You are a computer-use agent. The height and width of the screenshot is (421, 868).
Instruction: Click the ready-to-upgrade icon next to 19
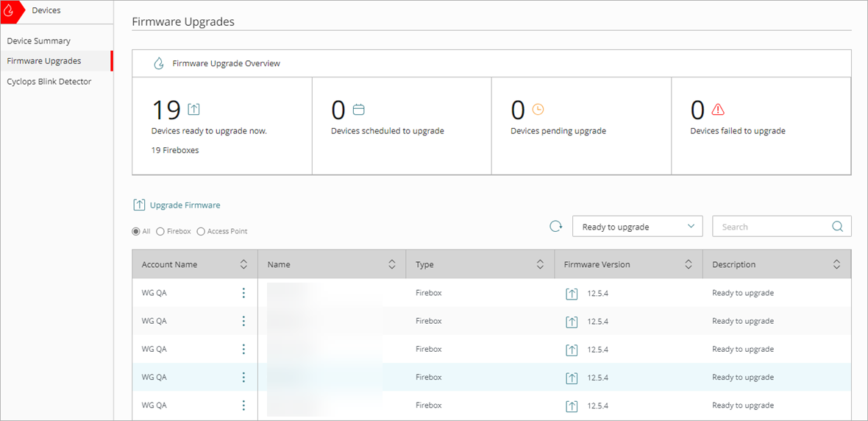click(193, 110)
